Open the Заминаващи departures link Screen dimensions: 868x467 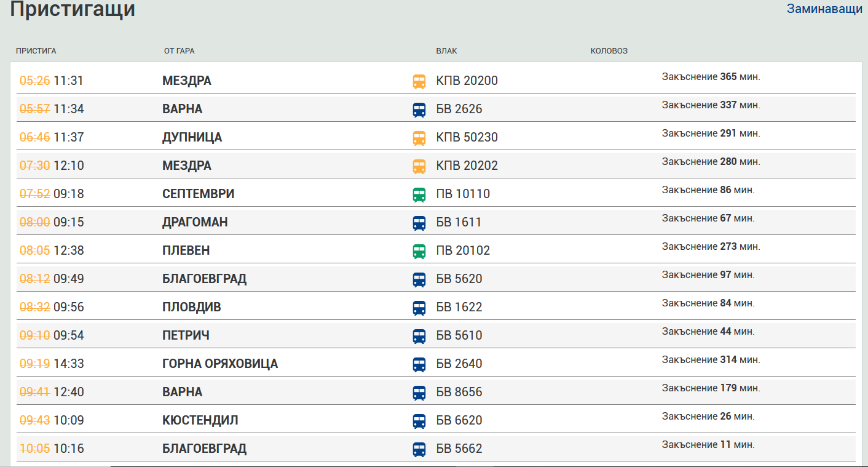pyautogui.click(x=824, y=9)
